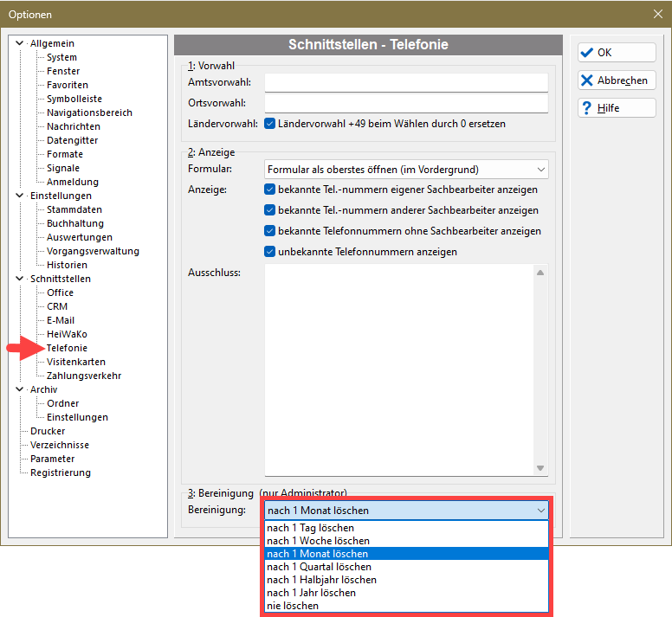
Task: Select 'nie löschen' option
Action: pyautogui.click(x=406, y=606)
